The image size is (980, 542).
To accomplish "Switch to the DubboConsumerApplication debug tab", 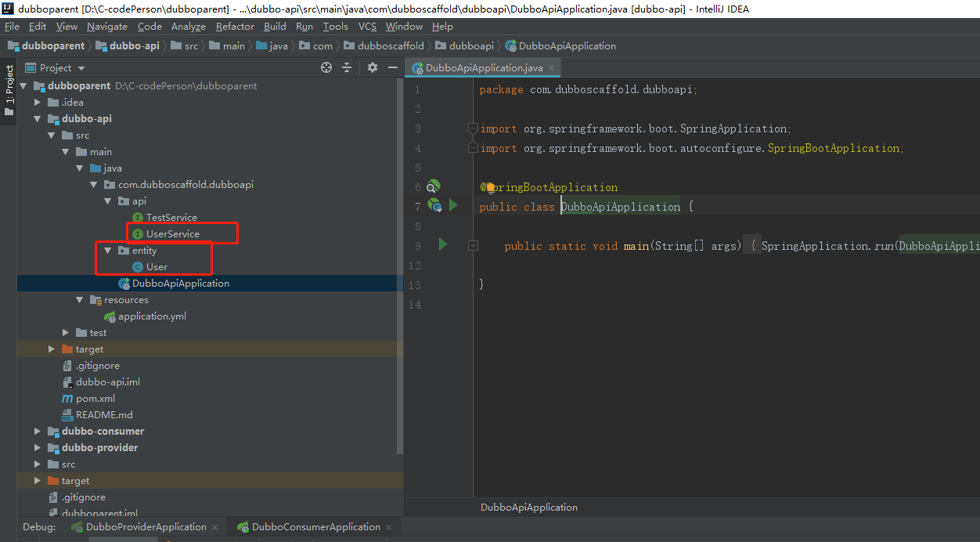I will [313, 527].
